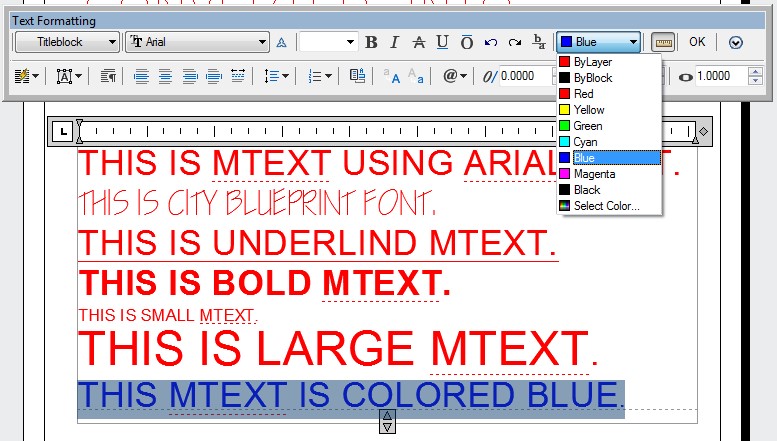Viewport: 777px width, 441px height.
Task: Click the width factor 1.0000 field
Action: [720, 76]
